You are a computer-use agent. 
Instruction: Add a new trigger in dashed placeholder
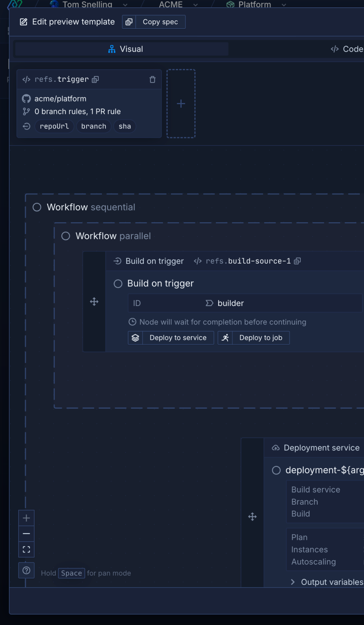(x=181, y=104)
